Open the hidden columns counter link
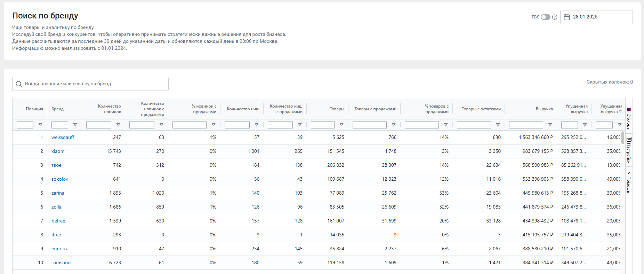 (610, 82)
